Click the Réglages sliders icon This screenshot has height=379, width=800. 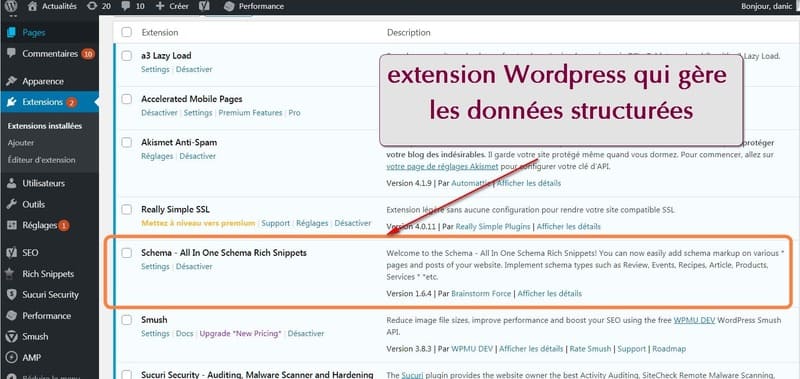[11, 225]
